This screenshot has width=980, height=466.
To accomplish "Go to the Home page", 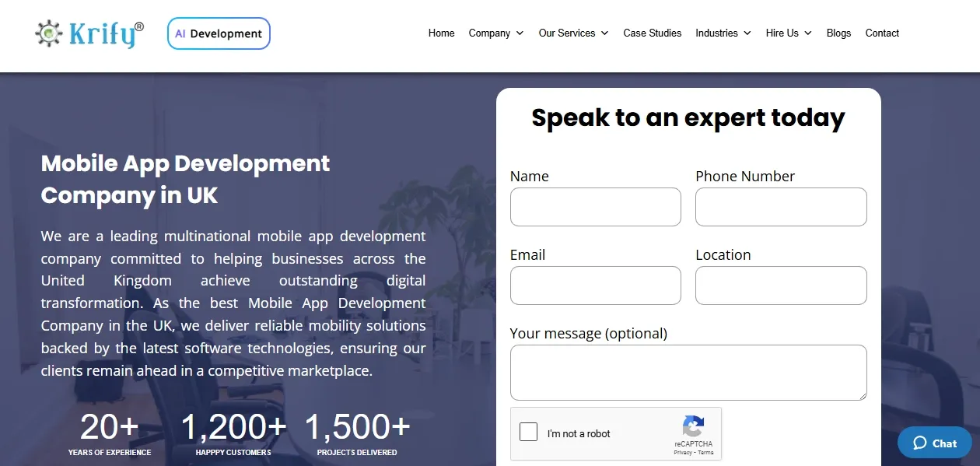I will pos(441,33).
